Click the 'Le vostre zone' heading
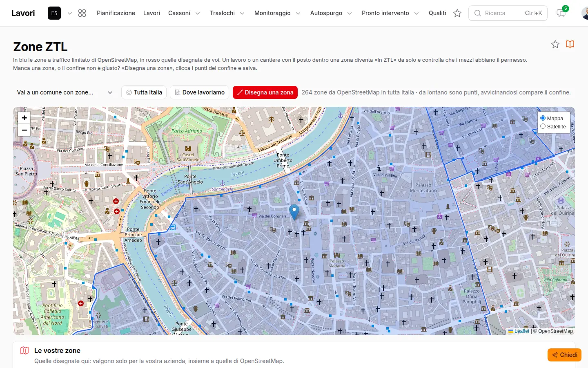588x368 pixels. 57,350
